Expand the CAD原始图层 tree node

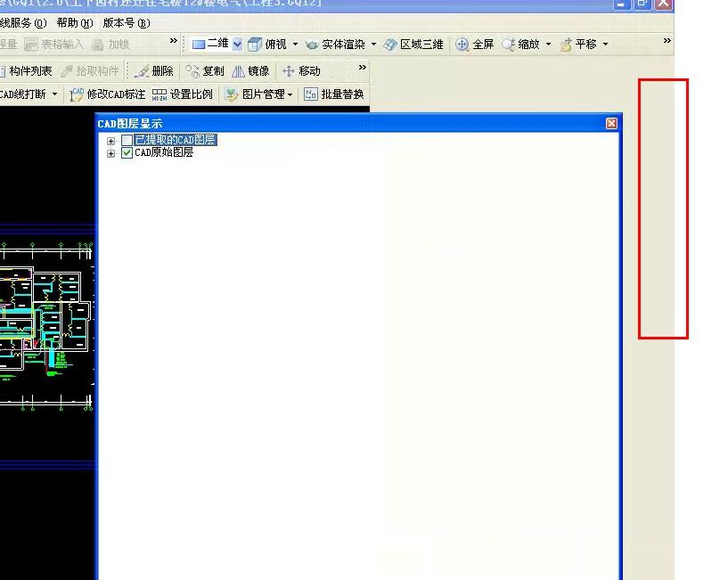[111, 153]
